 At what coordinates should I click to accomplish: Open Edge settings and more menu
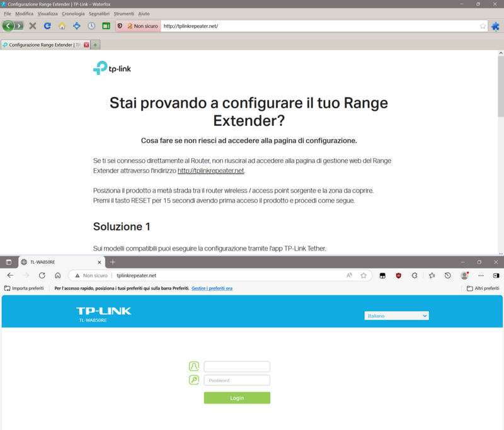click(x=481, y=276)
